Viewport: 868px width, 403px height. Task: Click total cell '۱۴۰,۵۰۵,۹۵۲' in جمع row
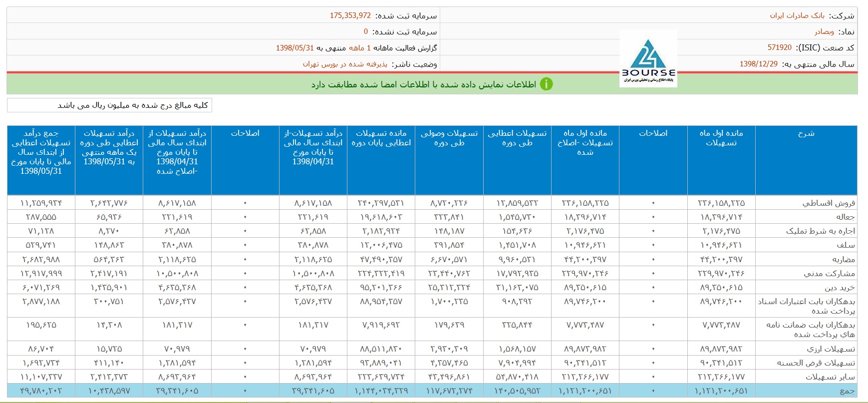pyautogui.click(x=517, y=391)
